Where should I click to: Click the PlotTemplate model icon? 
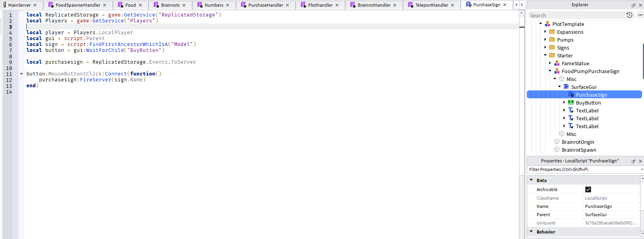(x=547, y=24)
